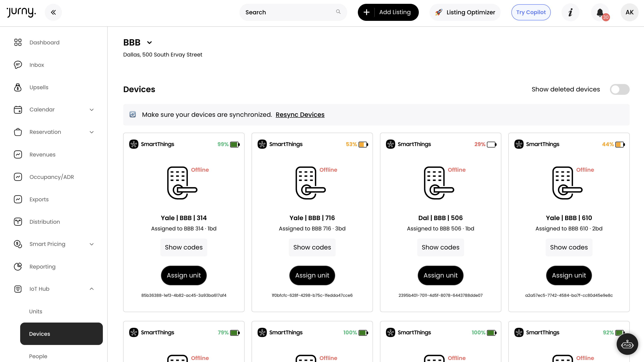Enable Show deleted devices
The width and height of the screenshot is (644, 362).
[620, 89]
